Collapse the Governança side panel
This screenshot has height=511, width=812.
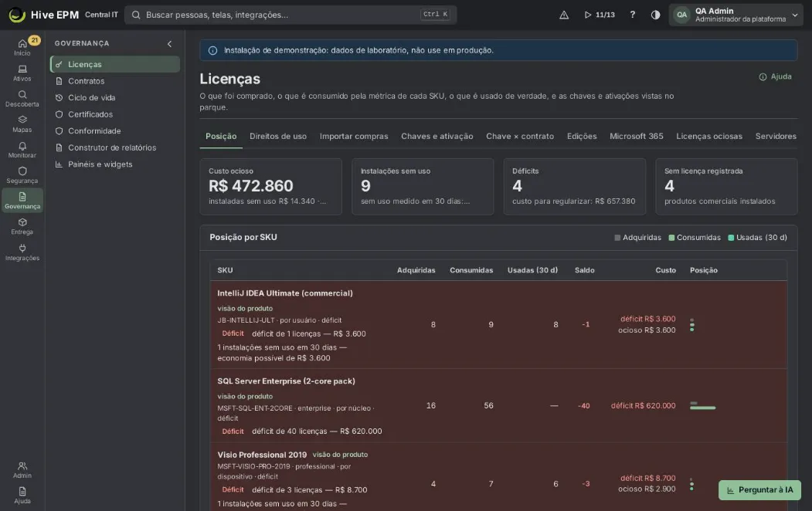169,44
